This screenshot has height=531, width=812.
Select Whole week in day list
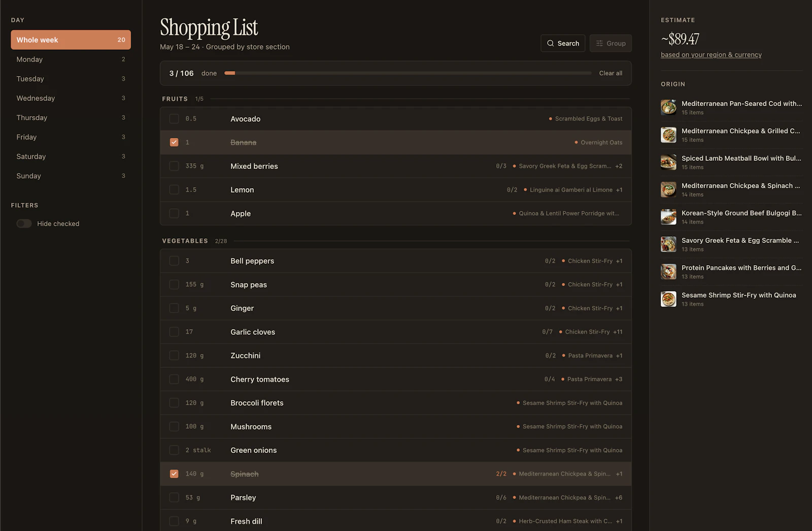(71, 40)
